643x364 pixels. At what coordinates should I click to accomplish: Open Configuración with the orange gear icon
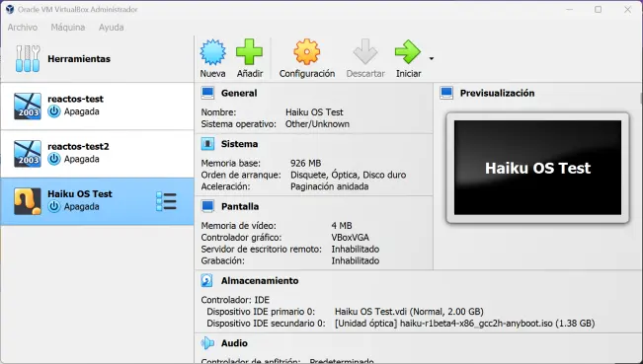click(307, 51)
